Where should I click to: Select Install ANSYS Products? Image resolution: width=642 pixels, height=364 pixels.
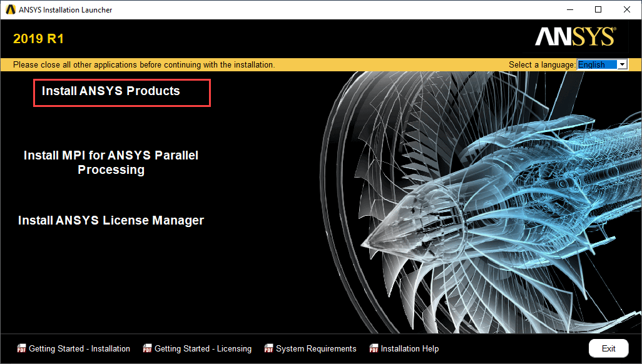click(111, 91)
